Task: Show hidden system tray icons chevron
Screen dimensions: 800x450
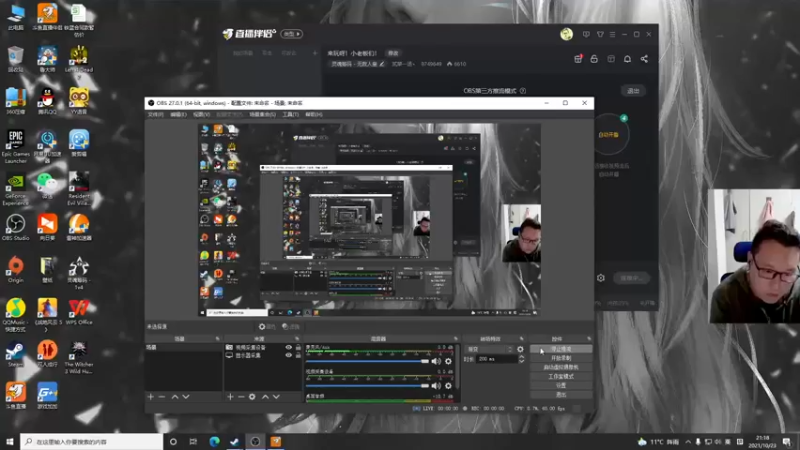Action: pos(688,442)
